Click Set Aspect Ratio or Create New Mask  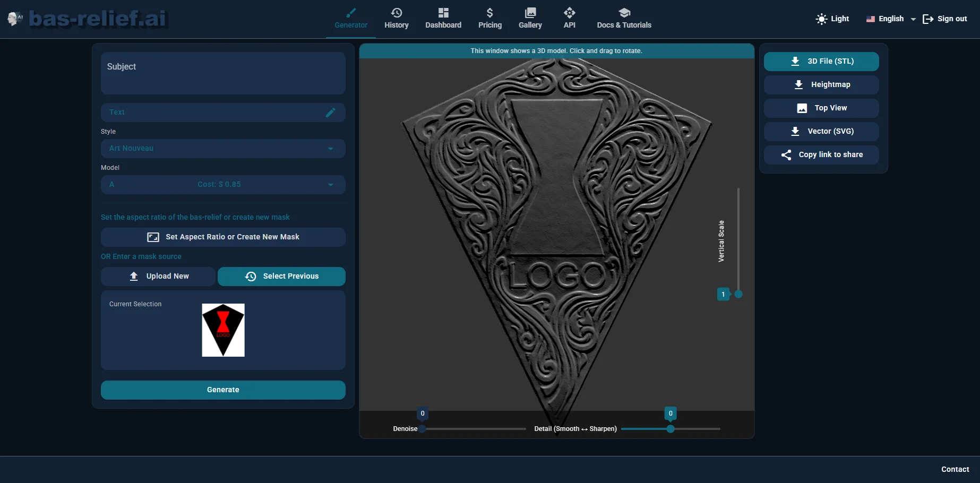click(223, 237)
